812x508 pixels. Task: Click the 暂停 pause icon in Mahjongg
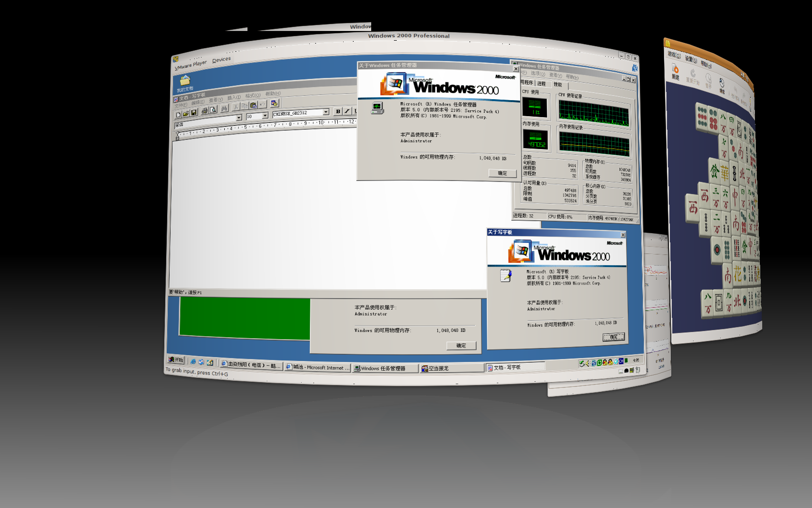[709, 81]
